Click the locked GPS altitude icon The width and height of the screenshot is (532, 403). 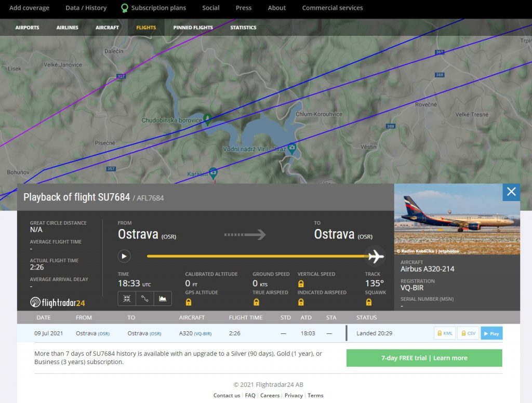coord(189,302)
